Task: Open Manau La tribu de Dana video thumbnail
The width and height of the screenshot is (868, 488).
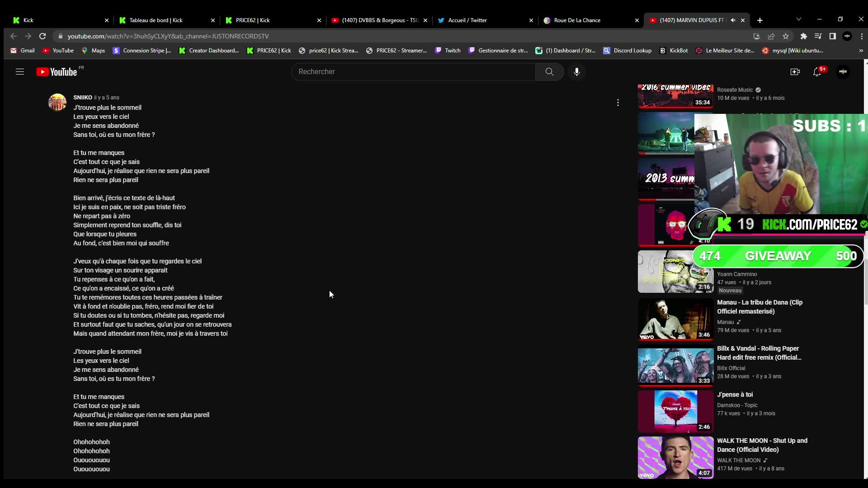Action: coord(675,319)
